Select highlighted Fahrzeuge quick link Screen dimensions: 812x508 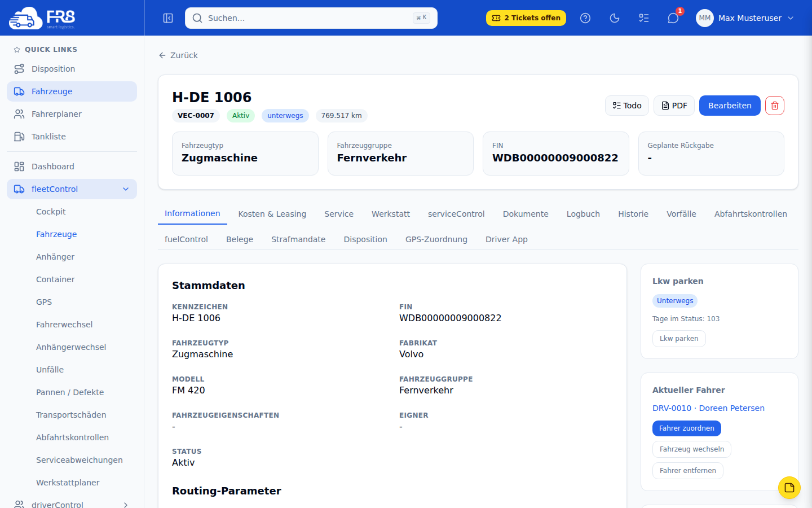(72, 91)
